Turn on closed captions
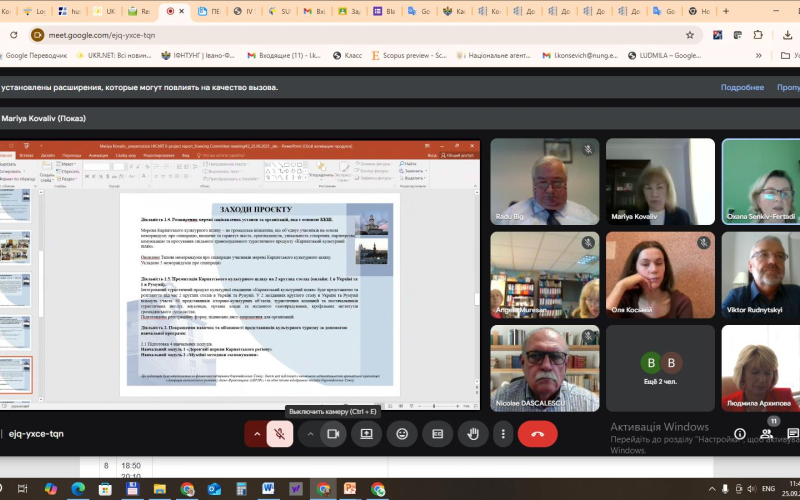 [x=437, y=434]
